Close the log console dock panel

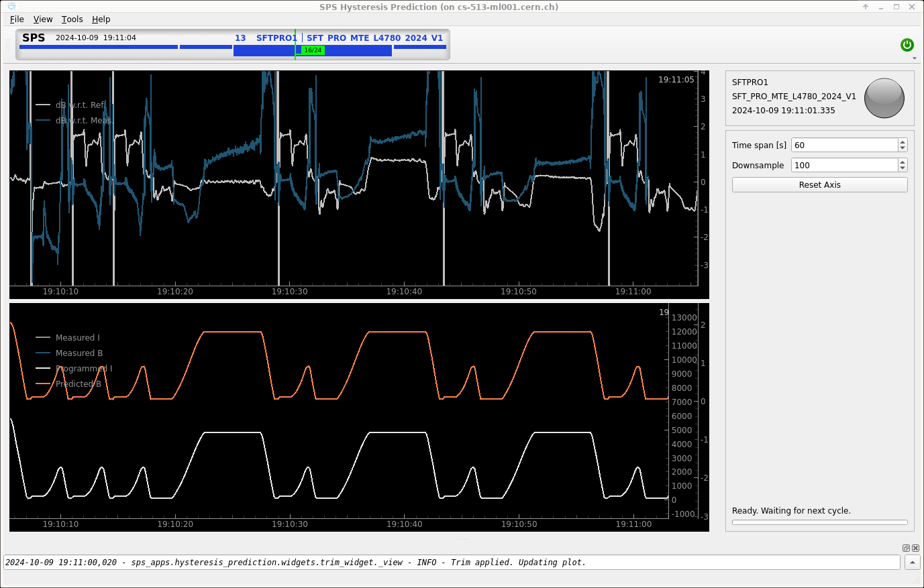pyautogui.click(x=915, y=548)
